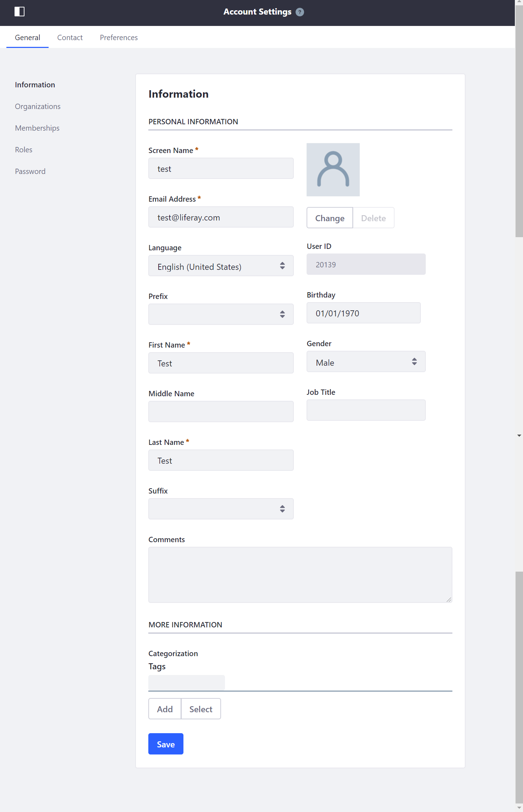This screenshot has height=812, width=523.
Task: Click the page scrollbar down arrow
Action: pyautogui.click(x=519, y=808)
